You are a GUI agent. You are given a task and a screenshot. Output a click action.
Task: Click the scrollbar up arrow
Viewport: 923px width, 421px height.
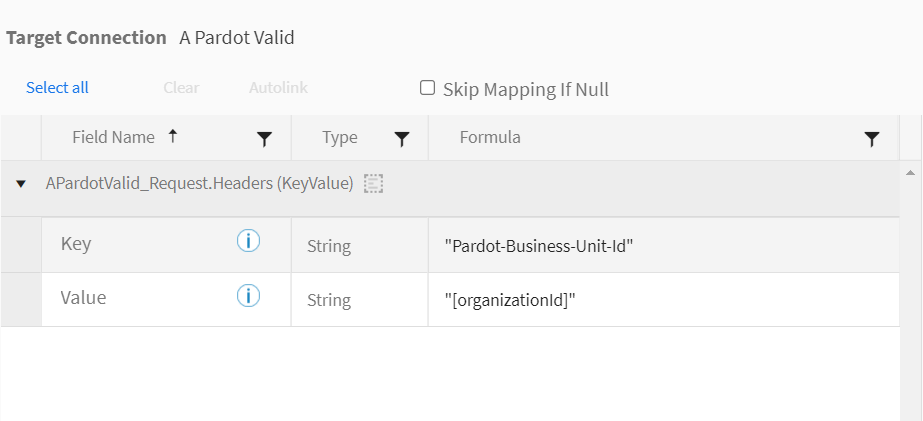point(911,173)
